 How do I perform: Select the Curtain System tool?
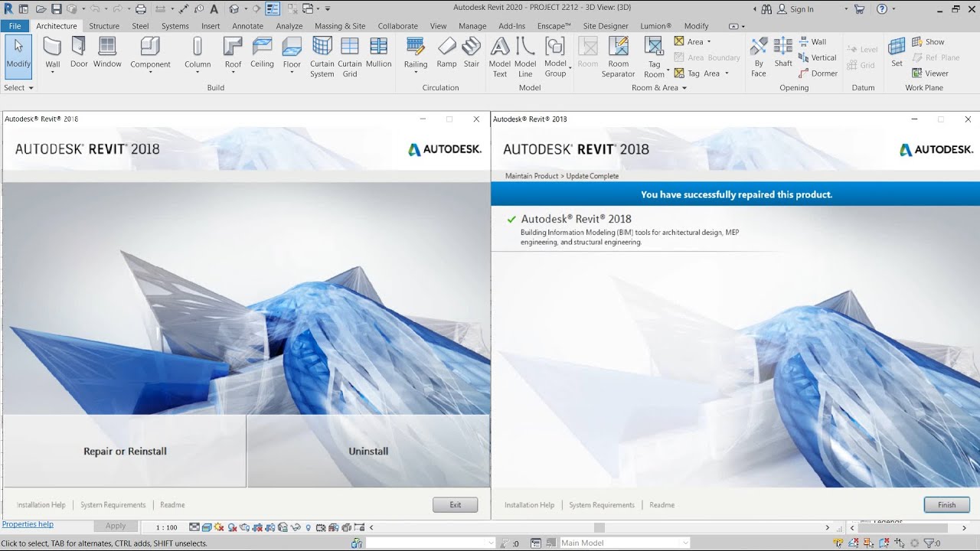pyautogui.click(x=322, y=57)
